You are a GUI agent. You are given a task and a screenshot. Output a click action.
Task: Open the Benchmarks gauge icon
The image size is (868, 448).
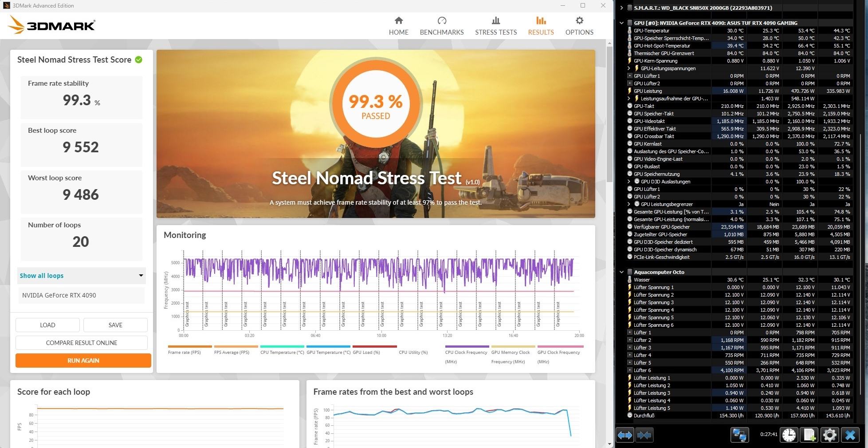(x=442, y=20)
